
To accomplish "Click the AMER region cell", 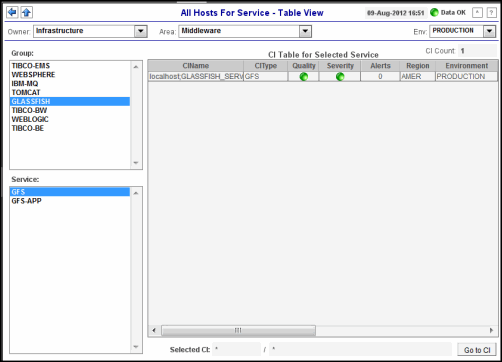I will click(418, 77).
